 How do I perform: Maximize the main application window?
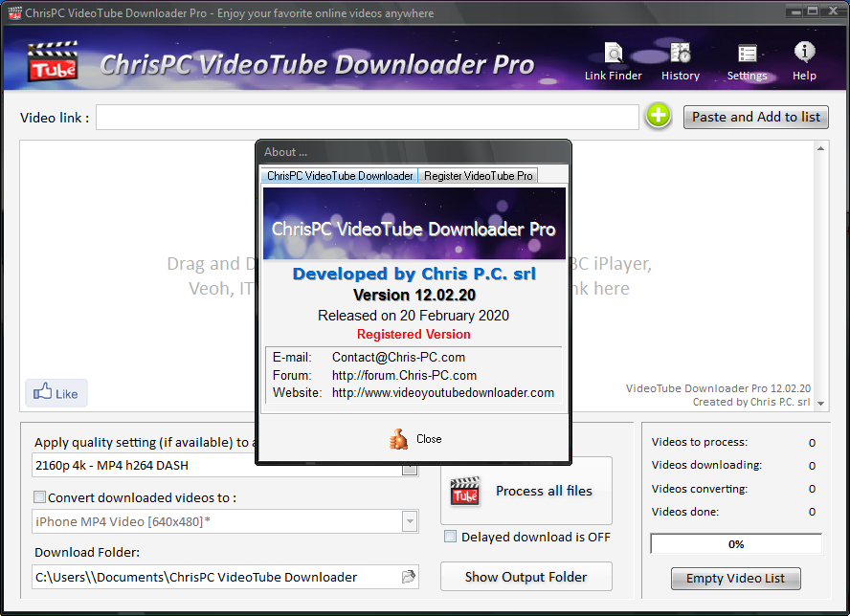pos(813,11)
